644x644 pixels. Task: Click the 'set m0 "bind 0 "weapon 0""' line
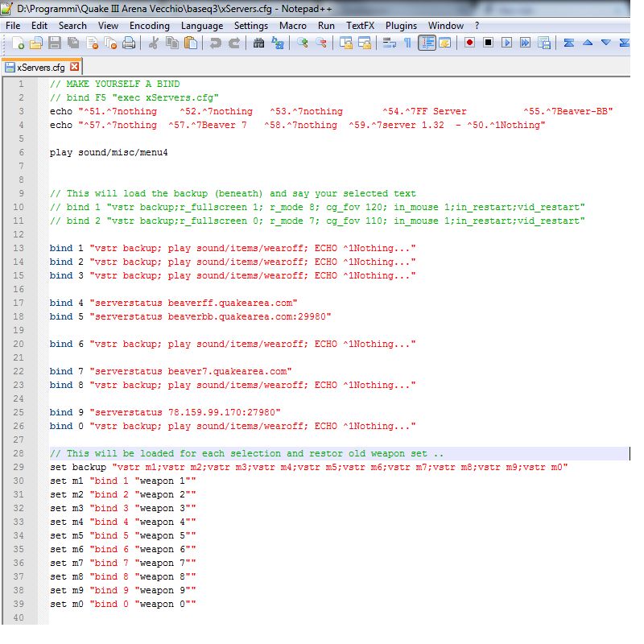[123, 604]
